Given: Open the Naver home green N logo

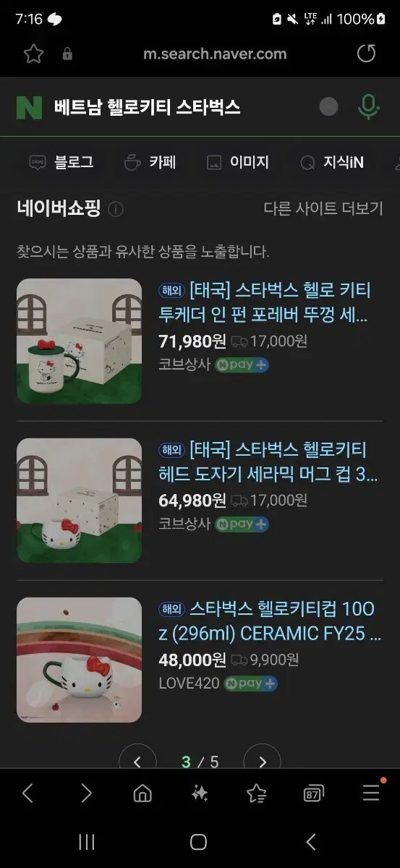Looking at the screenshot, I should pyautogui.click(x=30, y=108).
